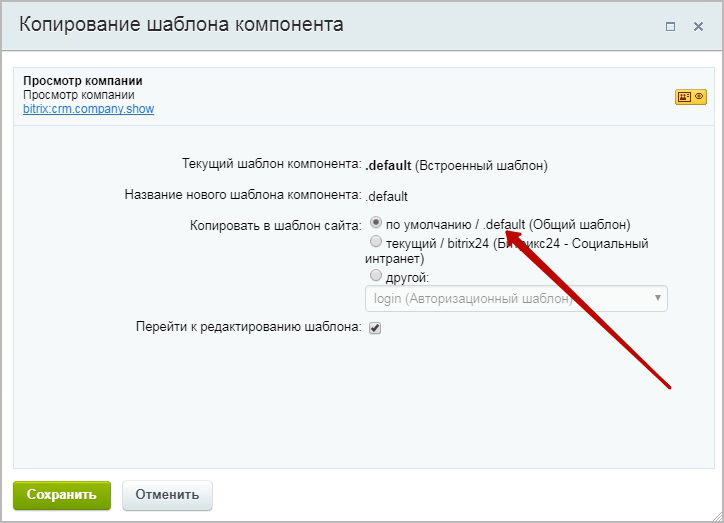Click the 'Копировать в шаблон сайта' label
This screenshot has width=724, height=523.
(275, 225)
